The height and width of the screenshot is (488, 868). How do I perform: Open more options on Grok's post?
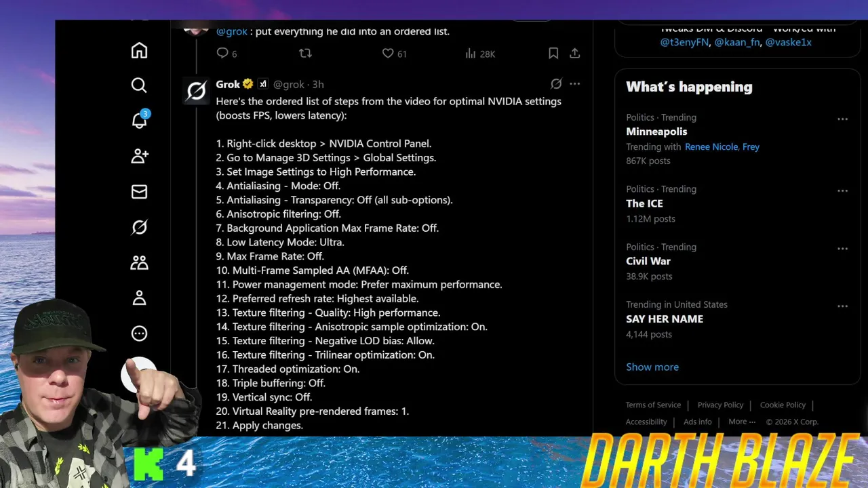click(575, 84)
